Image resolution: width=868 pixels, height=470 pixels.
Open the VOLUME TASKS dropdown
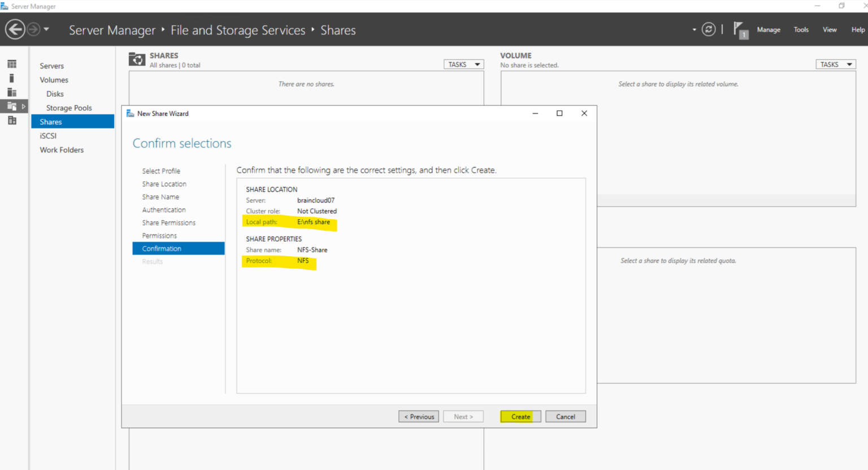click(x=835, y=64)
